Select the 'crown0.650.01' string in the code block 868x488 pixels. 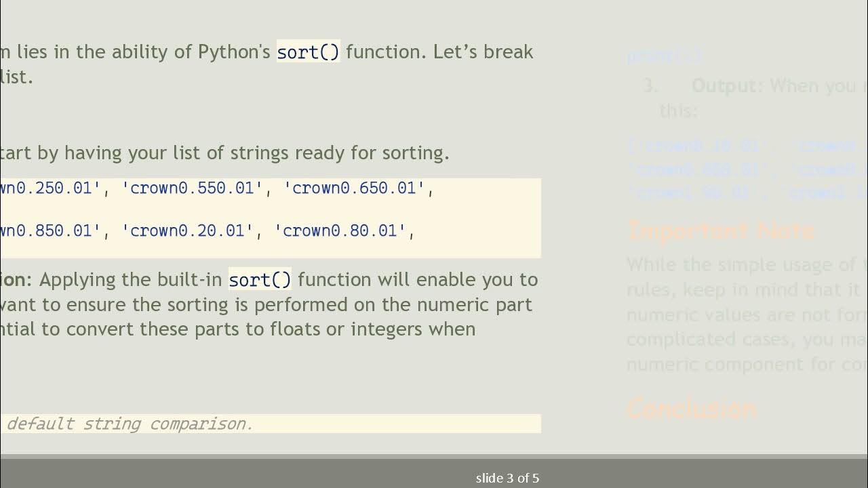354,188
